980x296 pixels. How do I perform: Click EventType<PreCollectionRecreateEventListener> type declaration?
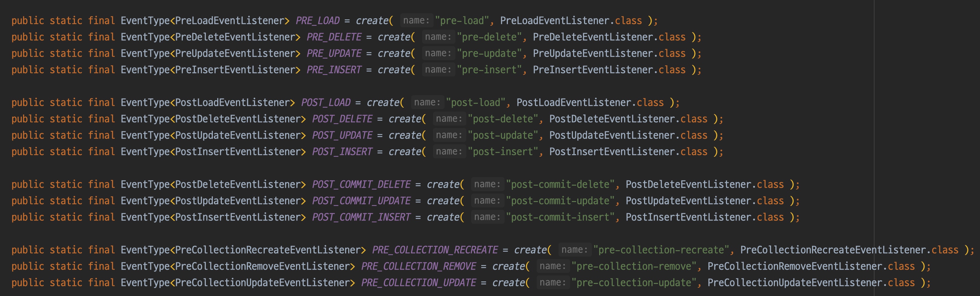click(x=243, y=250)
